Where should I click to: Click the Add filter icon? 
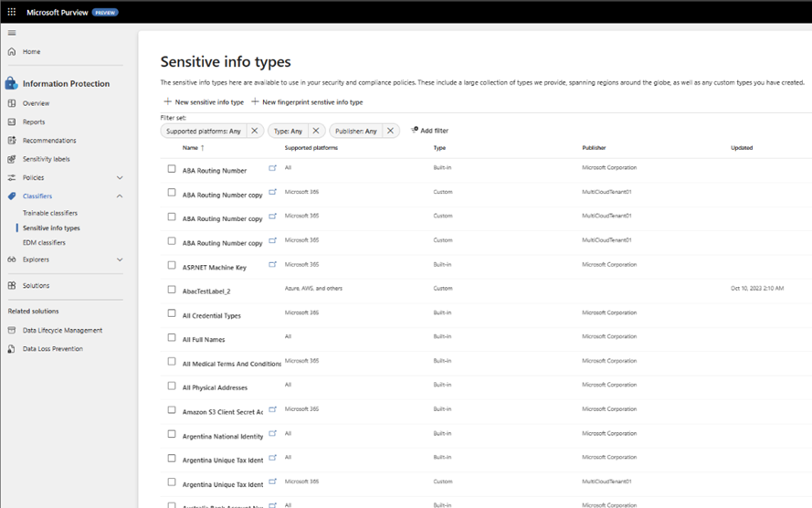tap(415, 130)
